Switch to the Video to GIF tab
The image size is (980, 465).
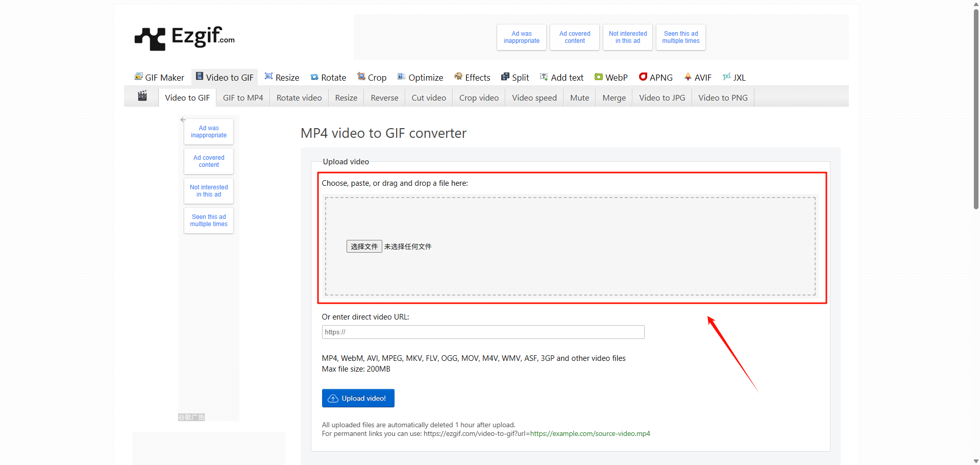click(187, 97)
